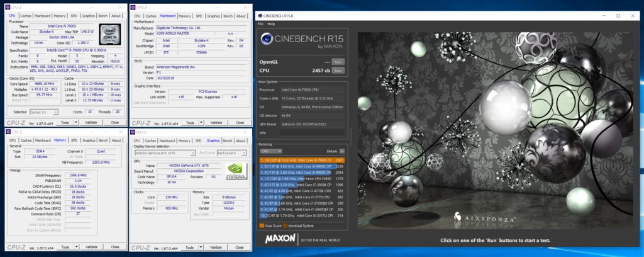Click the Cinebench title bar app icon
Image resolution: width=644 pixels, height=257 pixels.
click(261, 16)
